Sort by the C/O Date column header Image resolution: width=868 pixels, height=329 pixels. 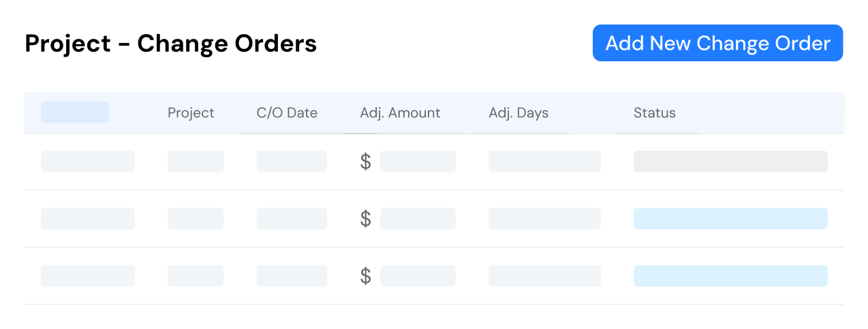click(x=287, y=113)
